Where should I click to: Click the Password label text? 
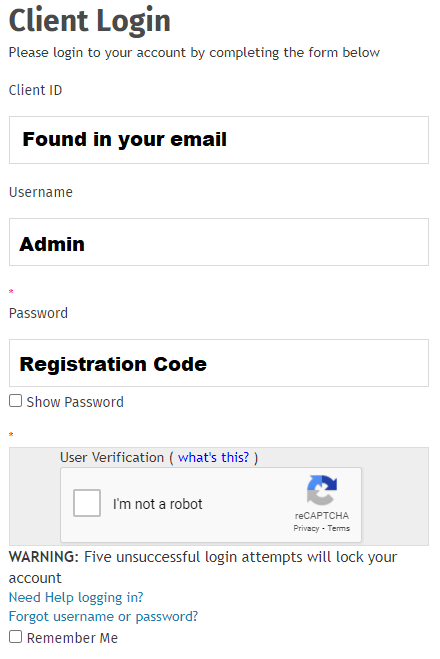coord(38,313)
